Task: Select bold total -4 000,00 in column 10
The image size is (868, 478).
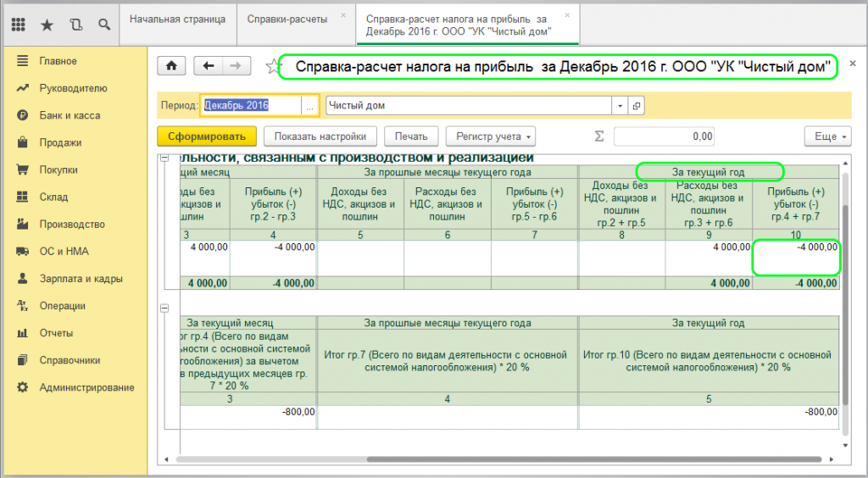Action: tap(796, 283)
